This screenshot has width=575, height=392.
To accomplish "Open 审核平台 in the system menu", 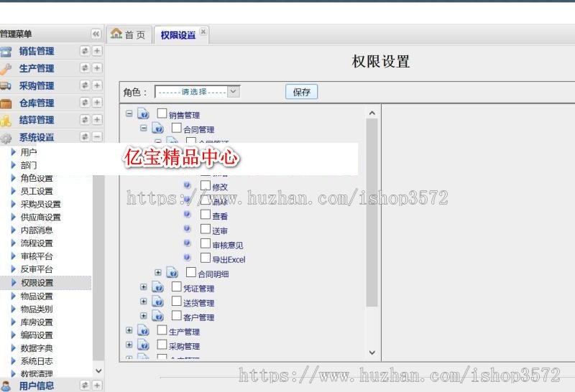I will click(37, 256).
